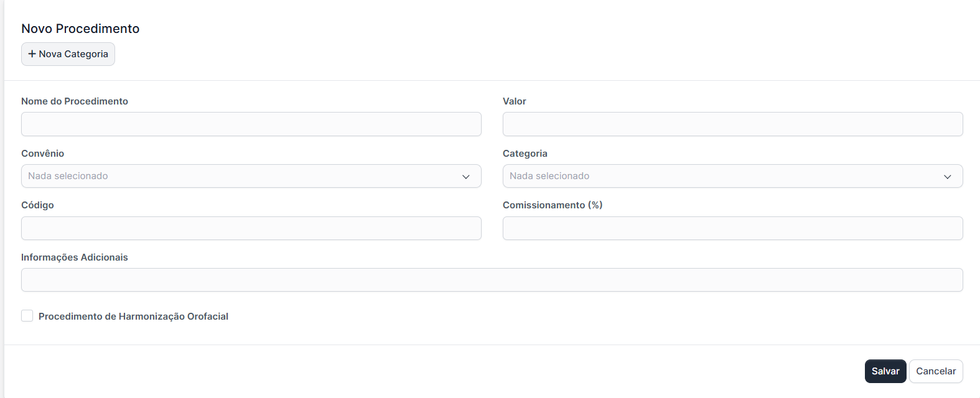980x398 pixels.
Task: Focus the Nome do Procedimento text field
Action: pos(251,124)
